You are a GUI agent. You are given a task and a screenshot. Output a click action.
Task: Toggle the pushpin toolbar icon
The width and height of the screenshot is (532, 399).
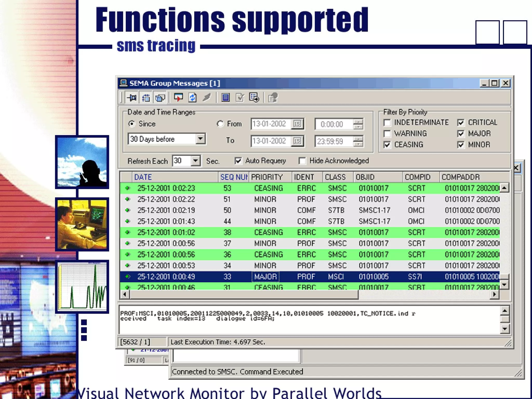coord(132,98)
